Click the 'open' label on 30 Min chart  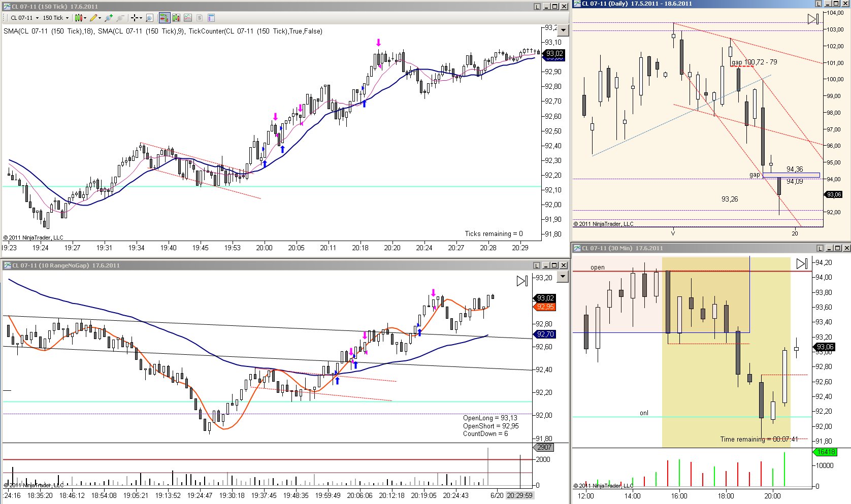coord(598,267)
